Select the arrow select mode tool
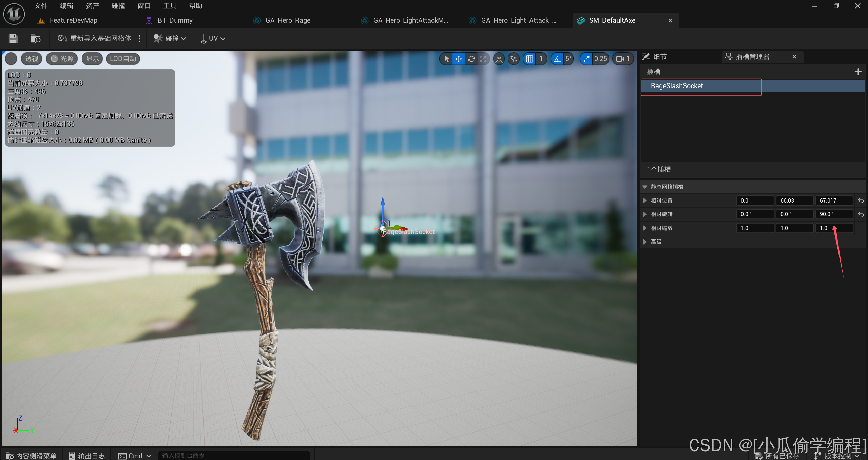The image size is (868, 460). [x=447, y=59]
